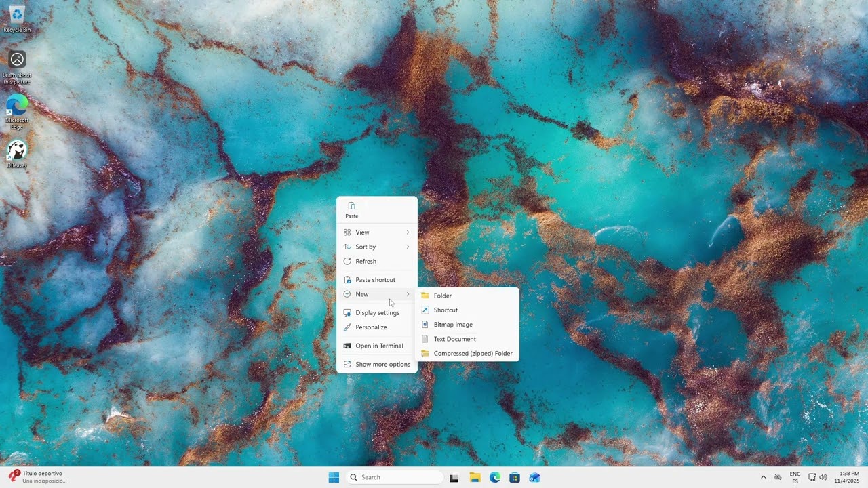Switch the ENG ES input language
Viewport: 868px width, 488px height.
coord(795,477)
